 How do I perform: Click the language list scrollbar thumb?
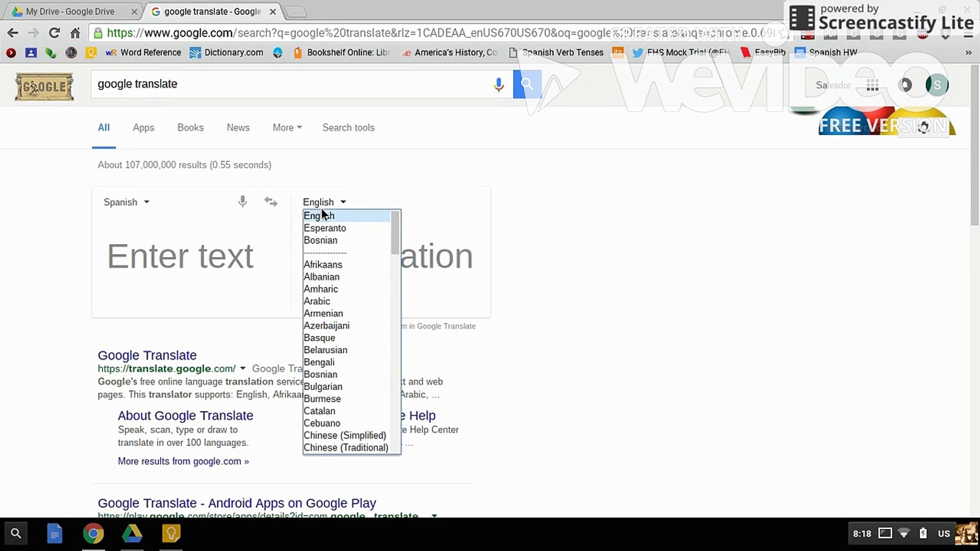[395, 233]
